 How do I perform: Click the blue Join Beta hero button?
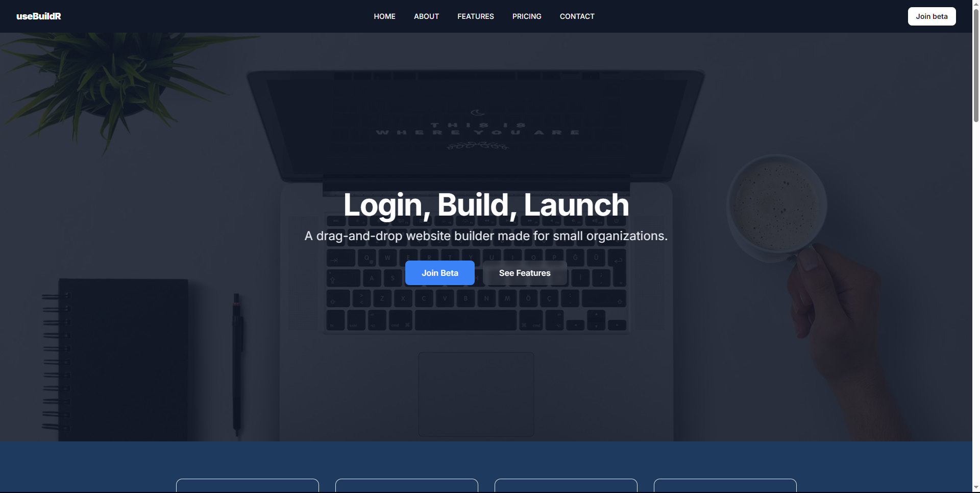point(439,273)
